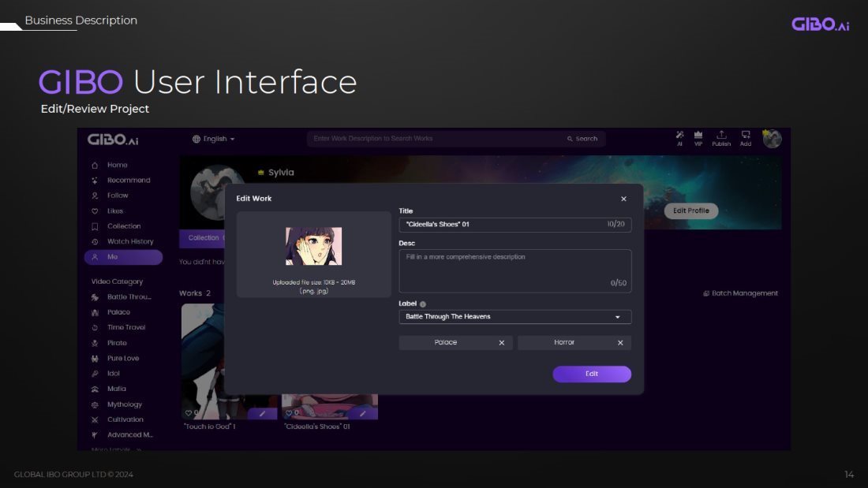
Task: Click the 'Cideella's Shoes' 01 card title
Action: 316,427
